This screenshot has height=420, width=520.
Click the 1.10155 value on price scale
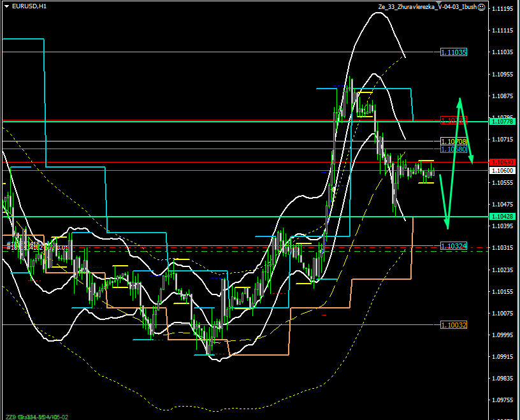502,292
